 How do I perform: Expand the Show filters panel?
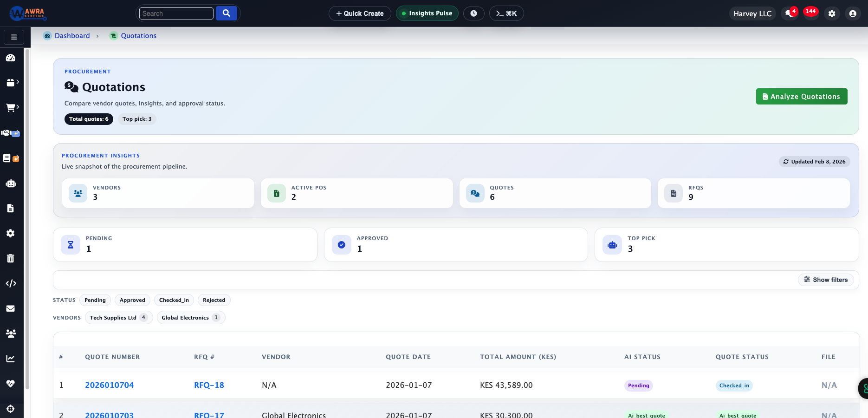pos(826,280)
